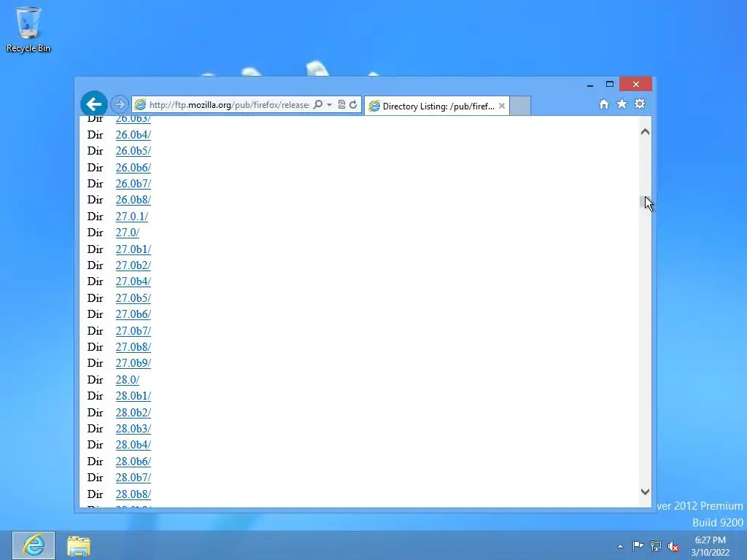
Task: Open the 28.0b4/ directory link
Action: tap(133, 445)
